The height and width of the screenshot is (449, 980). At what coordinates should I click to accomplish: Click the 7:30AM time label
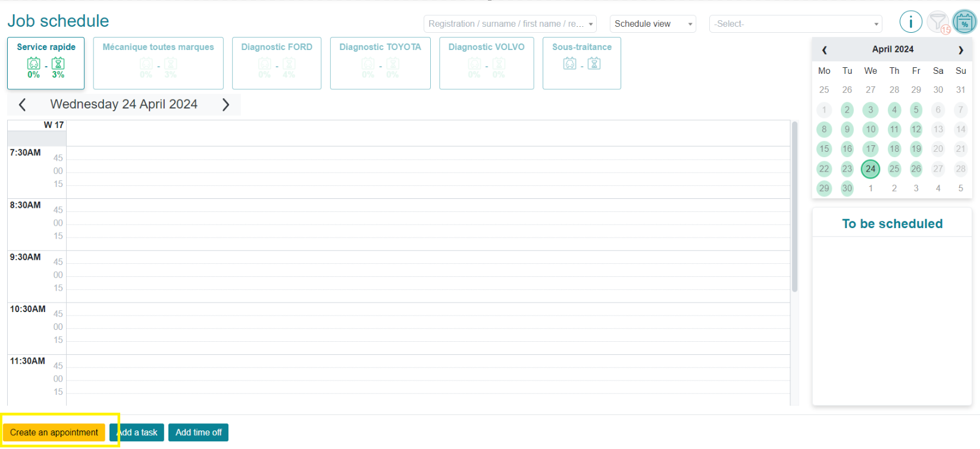point(26,152)
